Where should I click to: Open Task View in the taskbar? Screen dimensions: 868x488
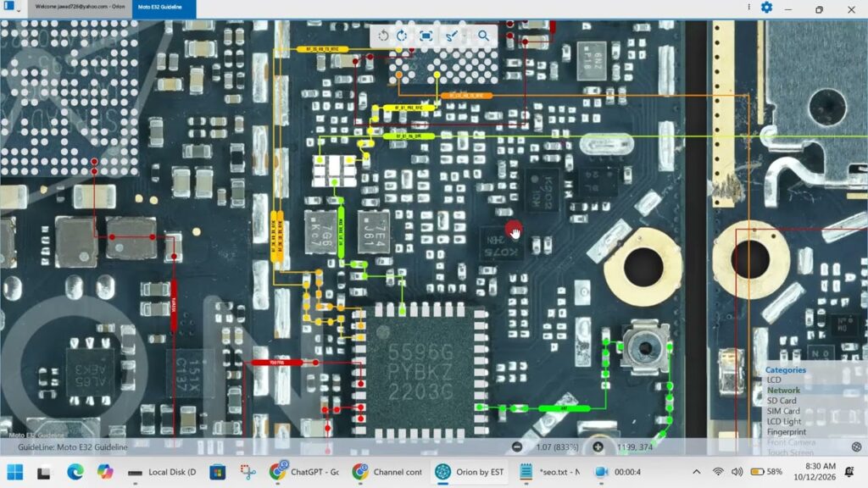(44, 473)
